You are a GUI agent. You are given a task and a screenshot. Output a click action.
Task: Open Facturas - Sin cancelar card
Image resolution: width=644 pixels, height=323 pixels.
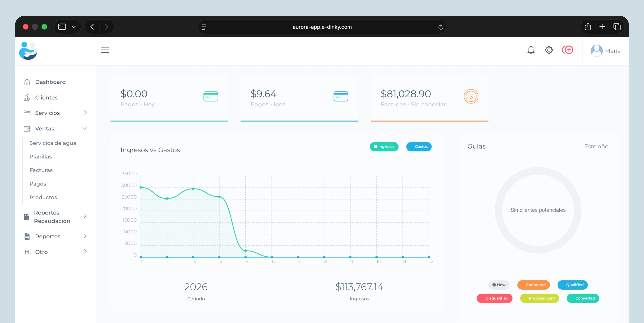429,98
